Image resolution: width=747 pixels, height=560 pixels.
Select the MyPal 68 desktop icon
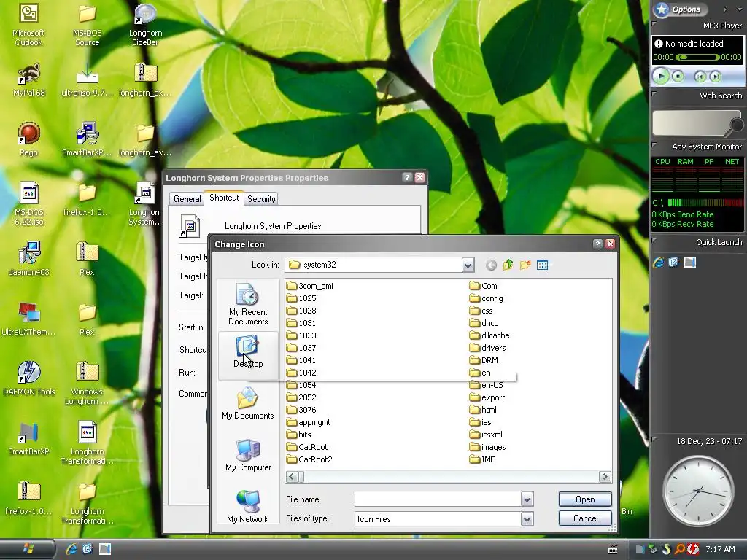[x=29, y=80]
